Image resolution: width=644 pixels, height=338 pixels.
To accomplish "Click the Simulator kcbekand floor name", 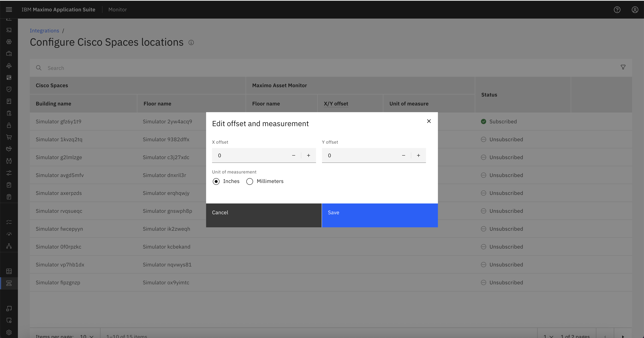I will coord(167,247).
